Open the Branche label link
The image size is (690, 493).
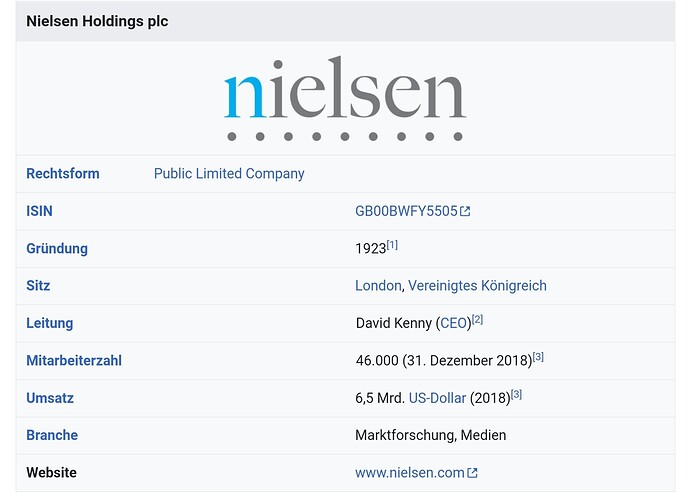[52, 435]
